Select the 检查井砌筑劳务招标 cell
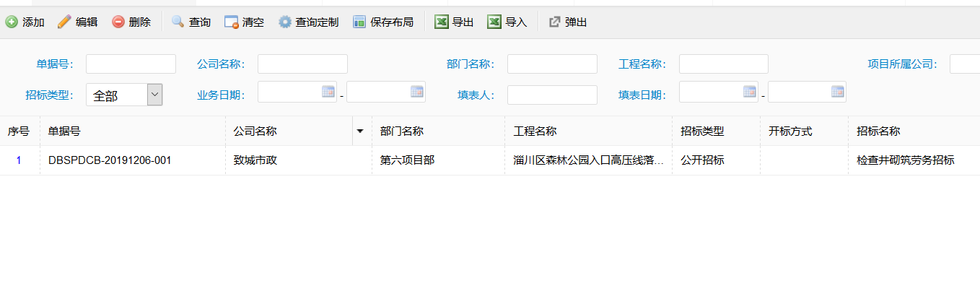 [914, 160]
